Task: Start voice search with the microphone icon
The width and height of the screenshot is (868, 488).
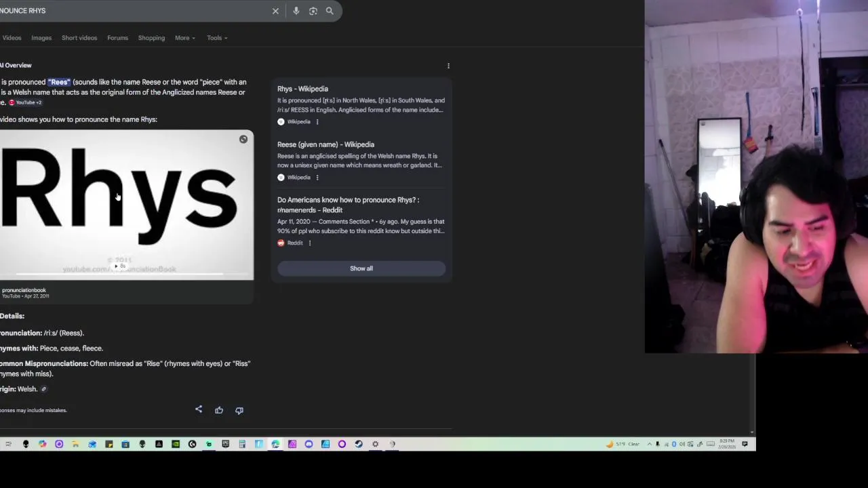Action: click(296, 11)
